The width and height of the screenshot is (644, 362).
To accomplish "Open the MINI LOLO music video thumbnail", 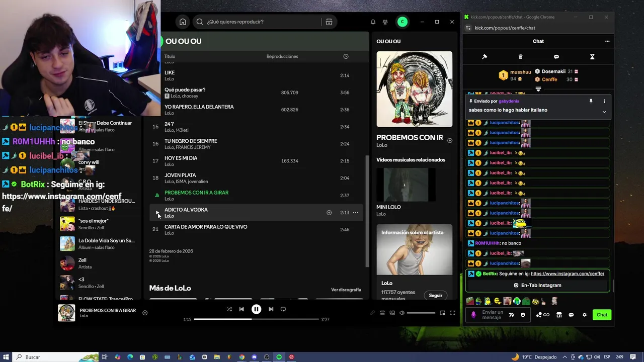I will coord(406,185).
